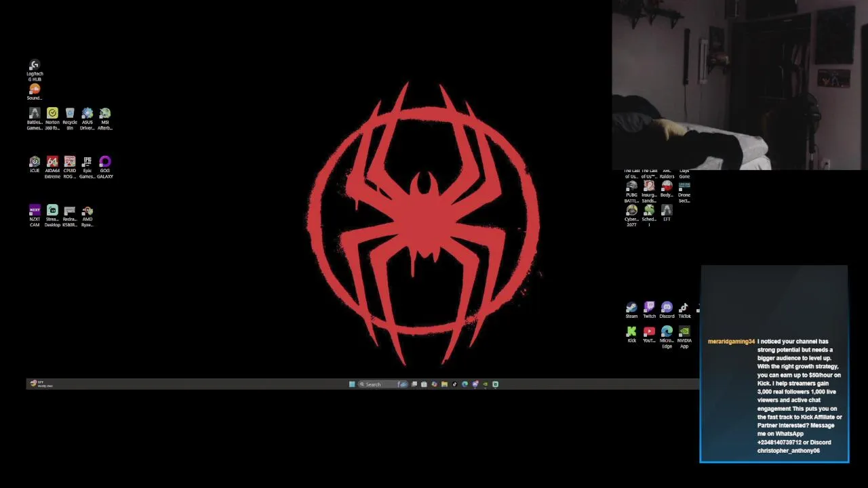Open the NZXT CAM icon
Image resolution: width=868 pixels, height=488 pixels.
(35, 216)
